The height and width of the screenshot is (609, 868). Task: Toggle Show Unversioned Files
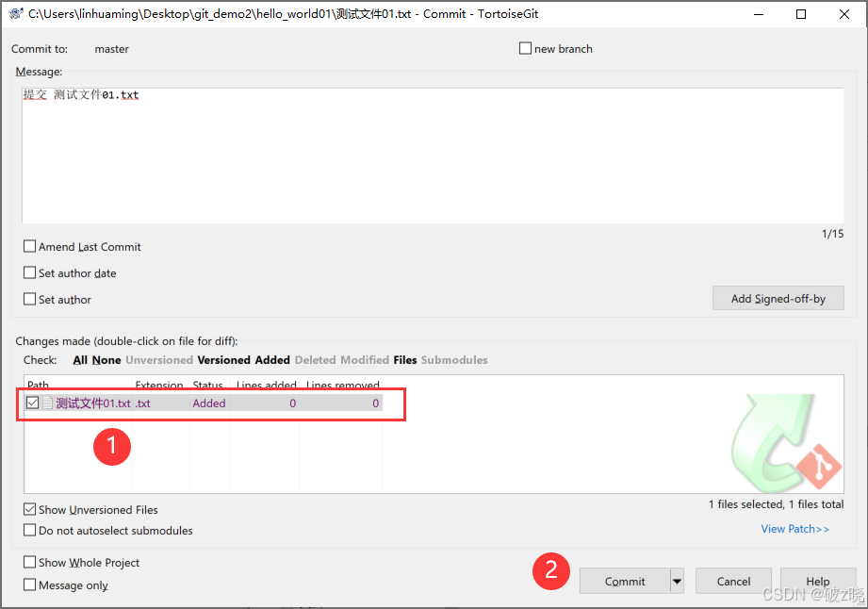coord(30,509)
